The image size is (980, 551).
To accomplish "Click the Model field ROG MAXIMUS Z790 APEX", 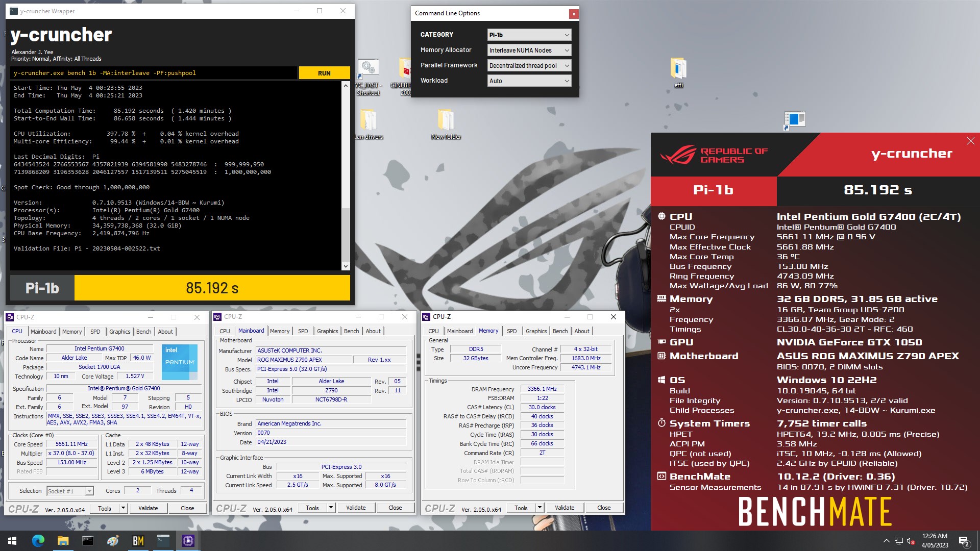I will [x=304, y=360].
